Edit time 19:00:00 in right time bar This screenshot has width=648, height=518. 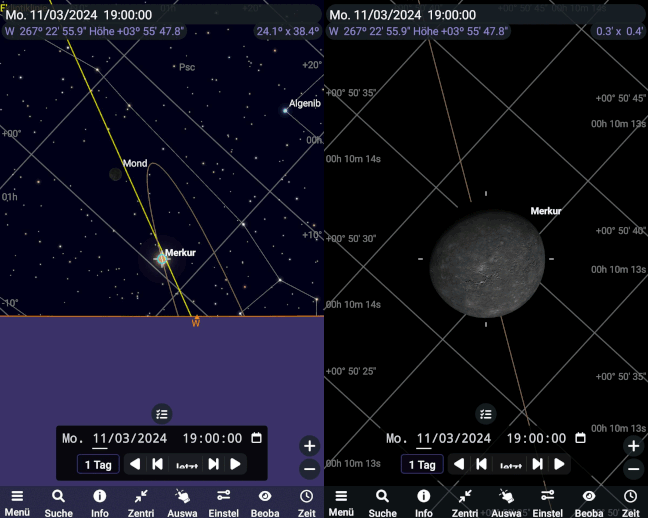[x=536, y=438]
